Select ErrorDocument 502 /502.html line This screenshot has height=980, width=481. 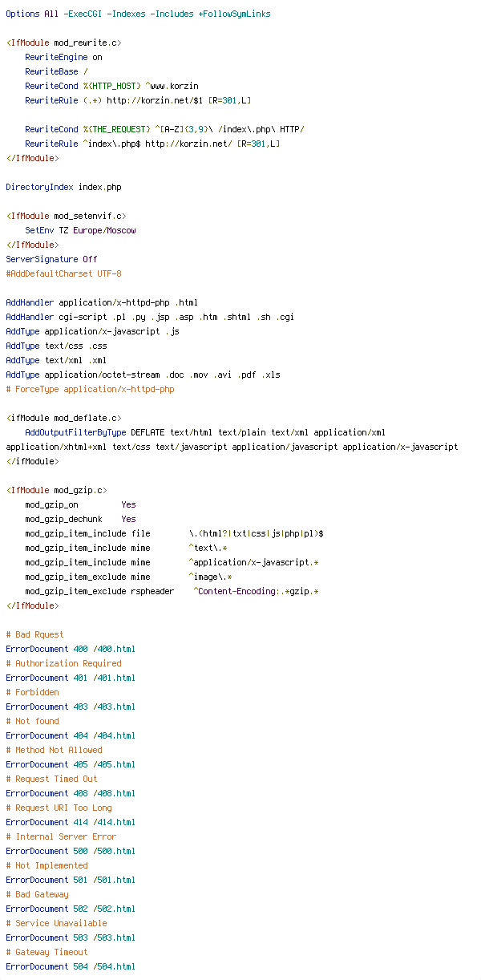71,909
